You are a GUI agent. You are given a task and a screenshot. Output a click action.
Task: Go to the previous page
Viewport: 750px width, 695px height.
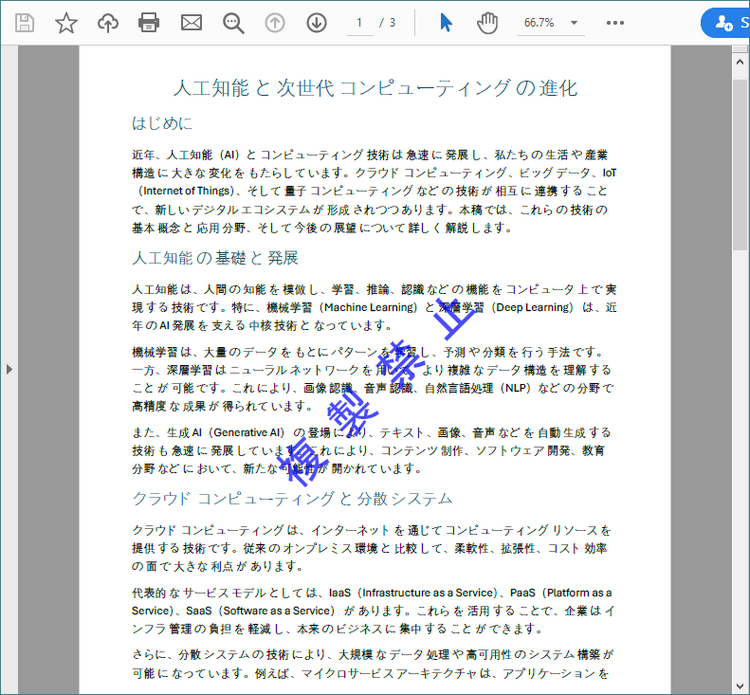click(275, 22)
